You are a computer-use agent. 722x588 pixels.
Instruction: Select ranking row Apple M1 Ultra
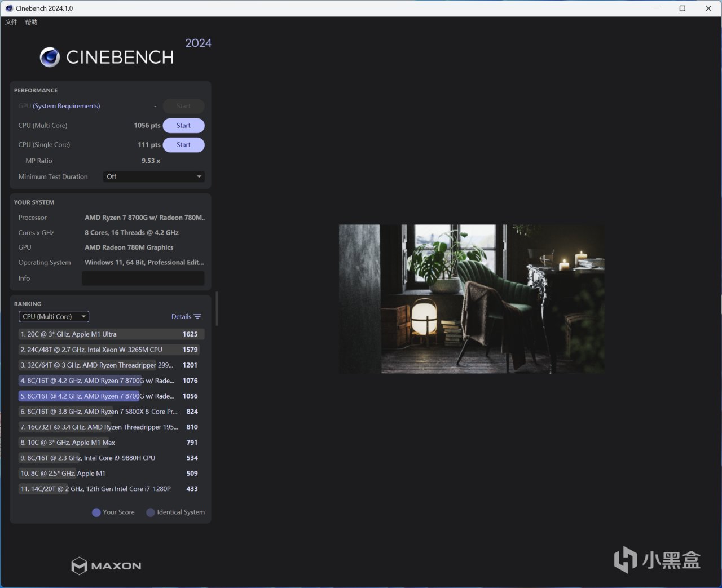[x=111, y=334]
